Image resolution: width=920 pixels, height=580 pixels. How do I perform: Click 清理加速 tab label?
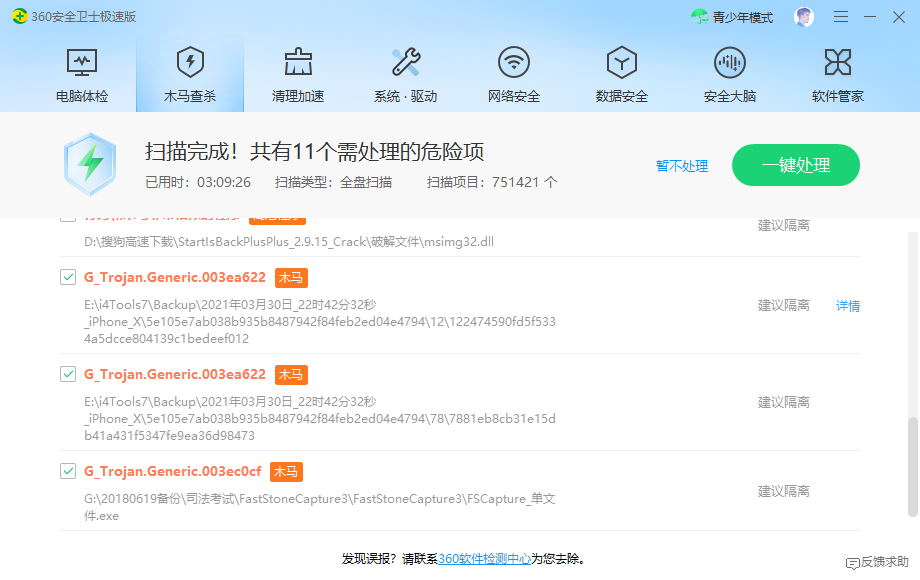pos(298,96)
